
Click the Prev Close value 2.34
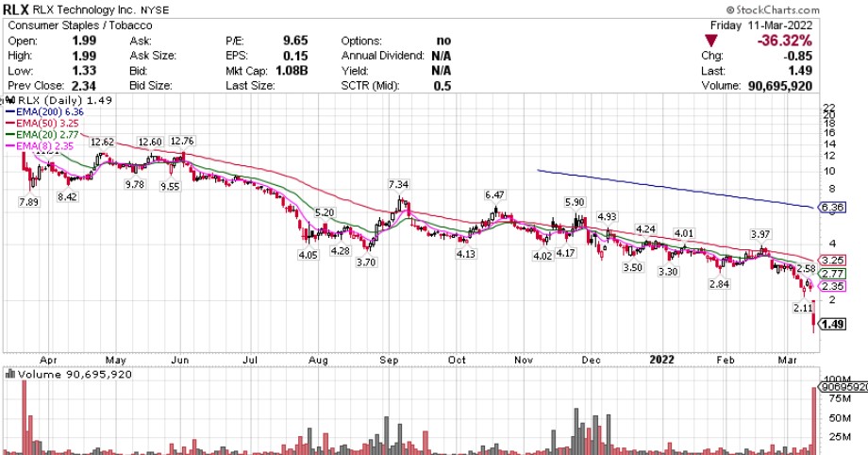tap(84, 86)
